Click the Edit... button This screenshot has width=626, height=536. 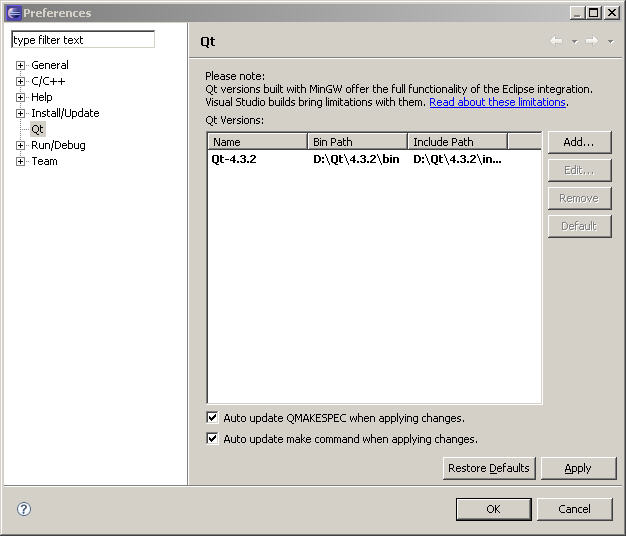pos(579,170)
